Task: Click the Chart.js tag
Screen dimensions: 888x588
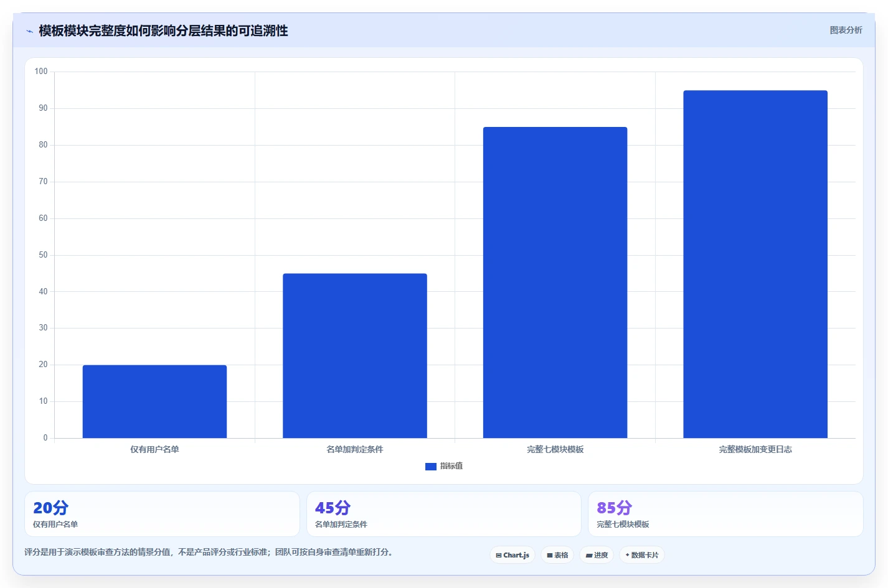Action: pyautogui.click(x=512, y=555)
